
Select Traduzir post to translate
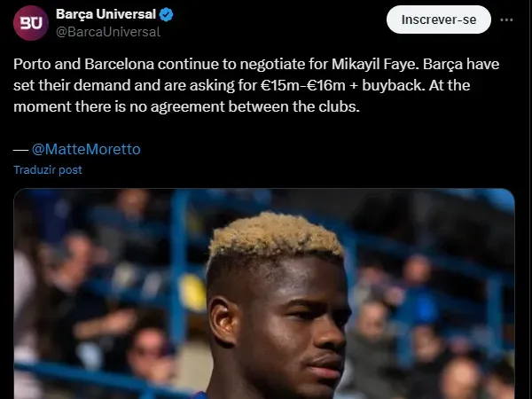(x=48, y=169)
